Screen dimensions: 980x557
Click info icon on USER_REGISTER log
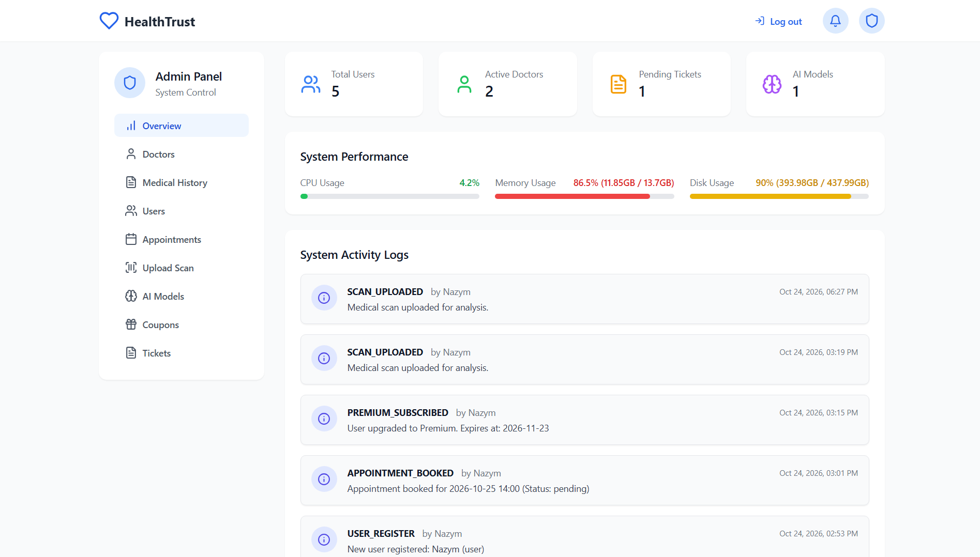324,540
